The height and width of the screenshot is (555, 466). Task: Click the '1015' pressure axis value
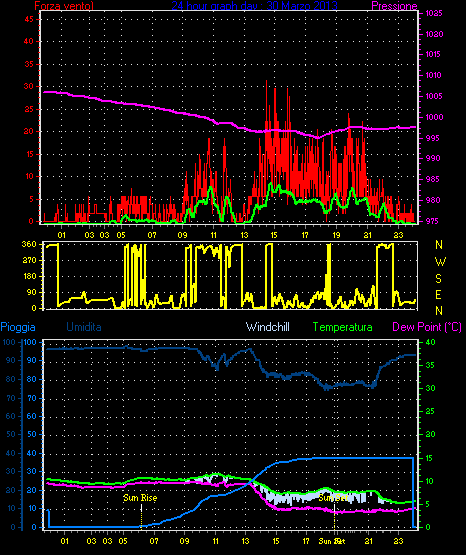(433, 54)
